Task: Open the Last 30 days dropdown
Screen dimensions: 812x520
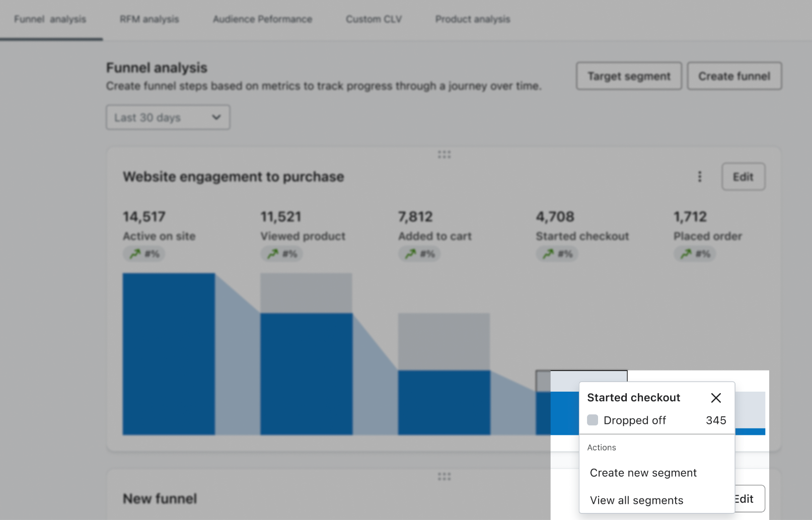Action: (x=167, y=117)
